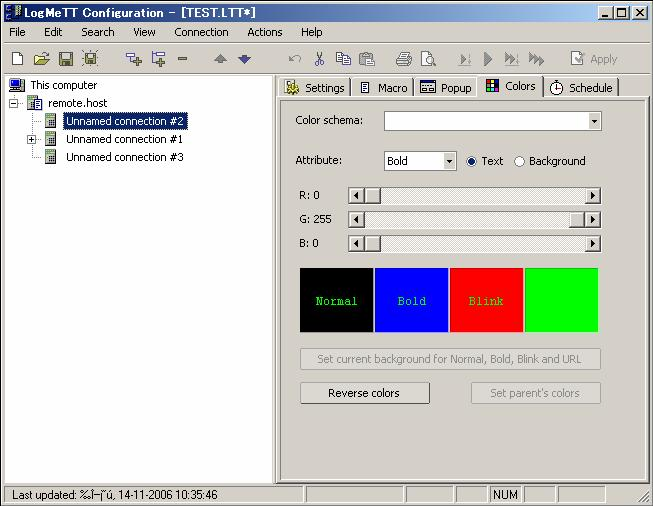
Task: Click the New file toolbar icon
Action: [x=17, y=59]
